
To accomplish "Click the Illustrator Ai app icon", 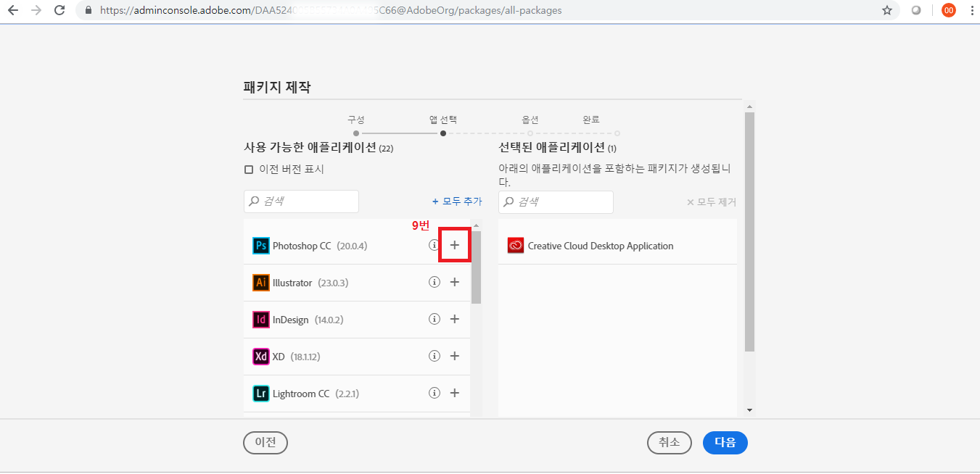I will coord(261,283).
